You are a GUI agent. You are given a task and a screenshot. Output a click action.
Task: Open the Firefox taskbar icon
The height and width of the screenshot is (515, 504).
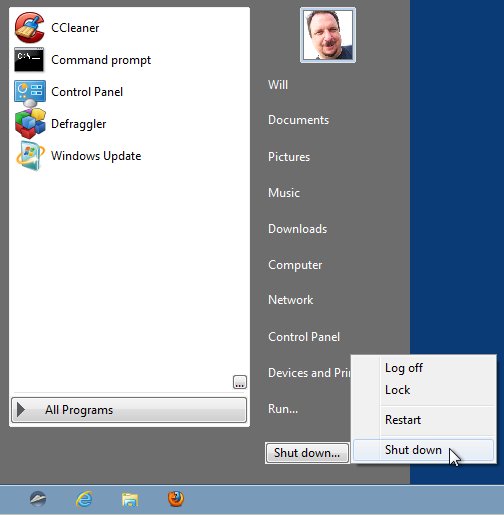pos(176,499)
